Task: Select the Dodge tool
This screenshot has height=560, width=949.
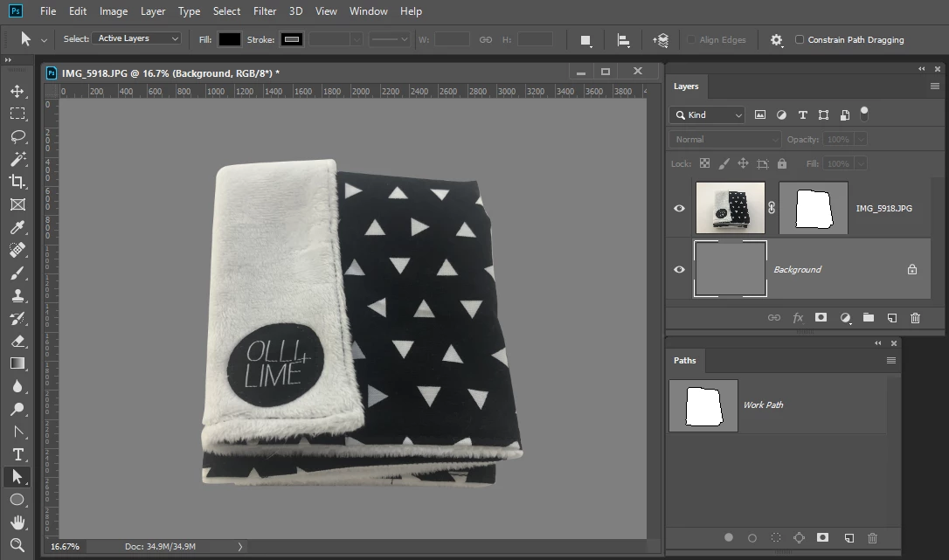Action: click(x=17, y=409)
